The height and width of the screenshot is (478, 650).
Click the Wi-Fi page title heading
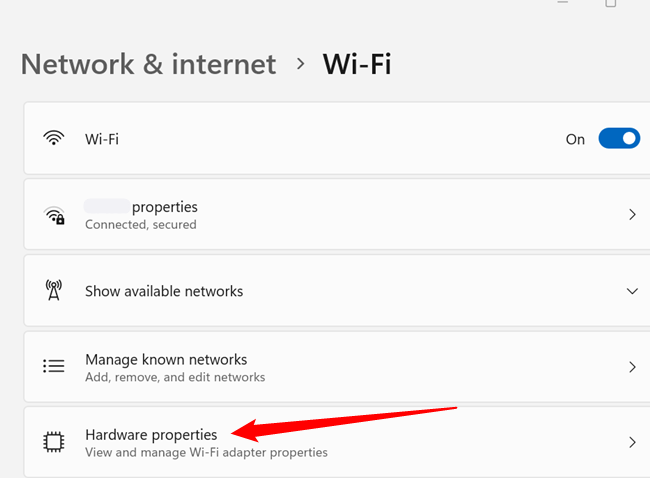pos(357,64)
